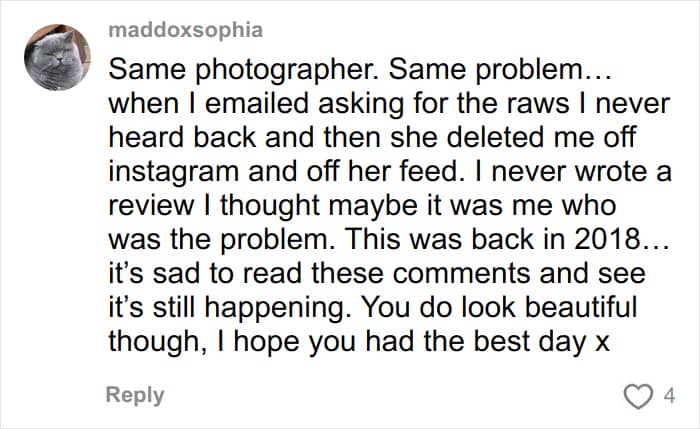Image resolution: width=700 pixels, height=429 pixels.
Task: Like the comment with the heart icon
Action: coord(638,396)
